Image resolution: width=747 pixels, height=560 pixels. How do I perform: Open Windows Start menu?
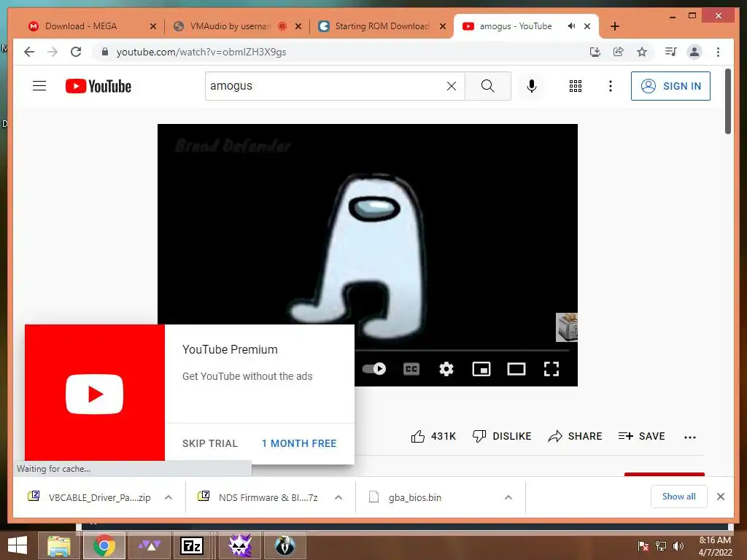[x=18, y=545]
